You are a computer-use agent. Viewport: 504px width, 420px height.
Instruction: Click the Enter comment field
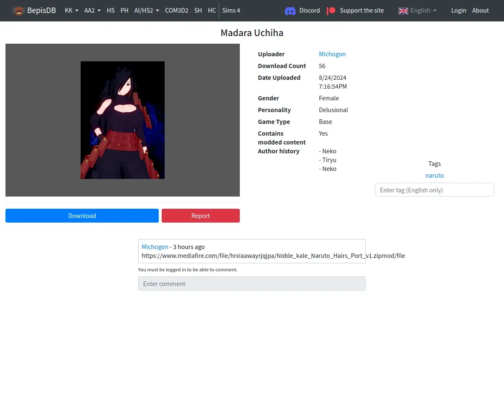(x=252, y=283)
